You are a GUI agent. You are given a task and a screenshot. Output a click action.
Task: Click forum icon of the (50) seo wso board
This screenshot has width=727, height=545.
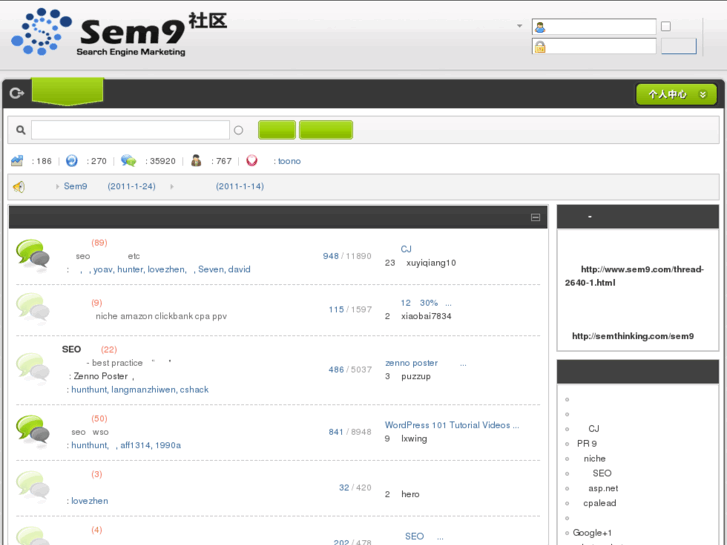click(32, 430)
